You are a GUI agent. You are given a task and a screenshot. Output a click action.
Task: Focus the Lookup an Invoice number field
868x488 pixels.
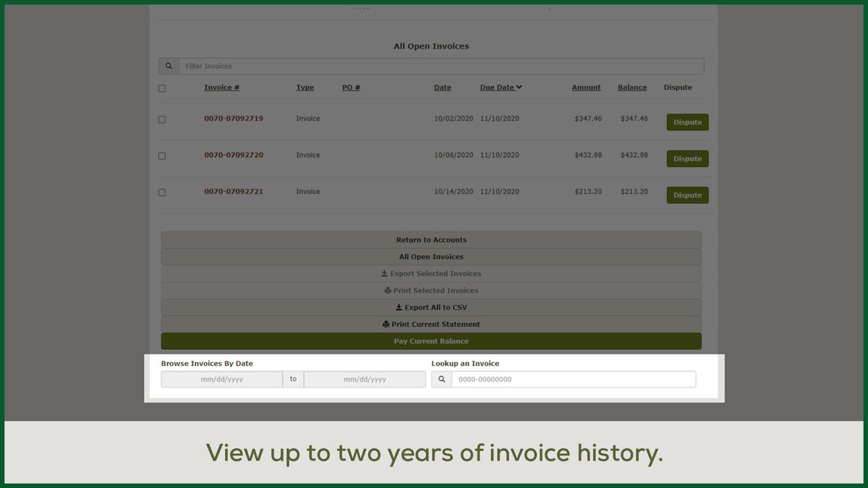573,380
